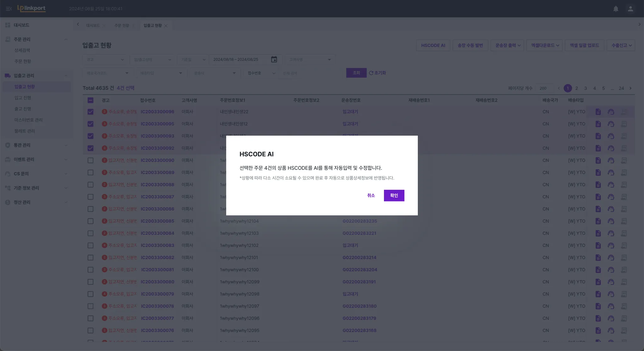Open tracking number G02200283235 link
The image size is (644, 351).
[359, 221]
